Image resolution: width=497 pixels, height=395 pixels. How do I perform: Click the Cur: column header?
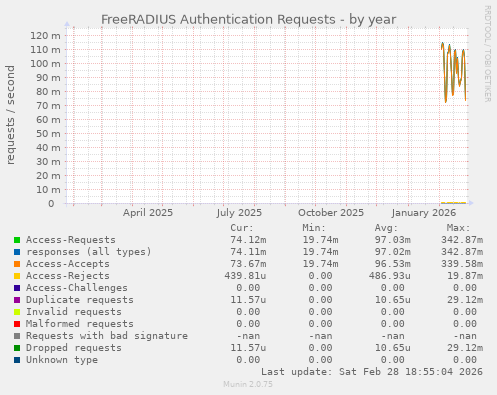[242, 228]
